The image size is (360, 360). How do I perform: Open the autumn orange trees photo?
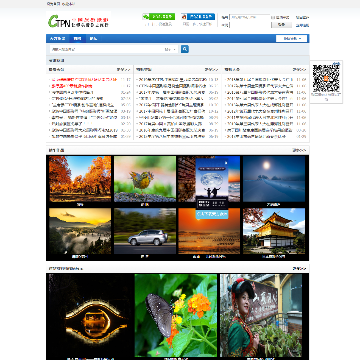[x=80, y=179]
